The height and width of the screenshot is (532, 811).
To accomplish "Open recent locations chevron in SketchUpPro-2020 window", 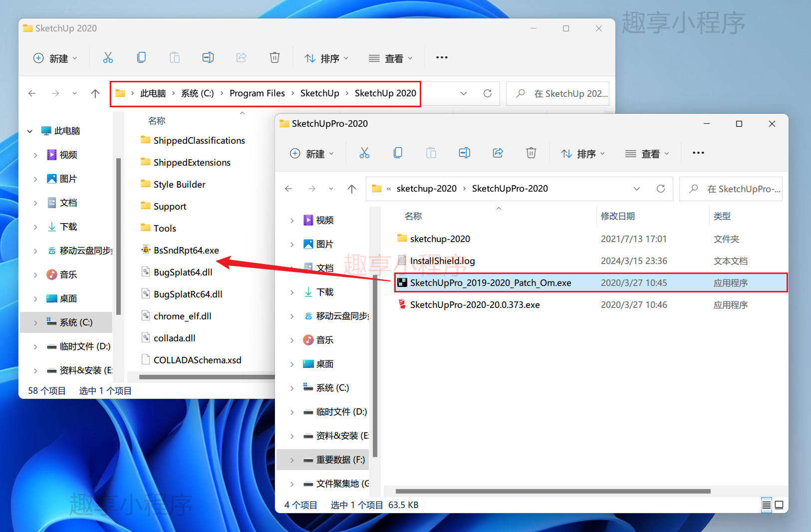I will tap(331, 189).
